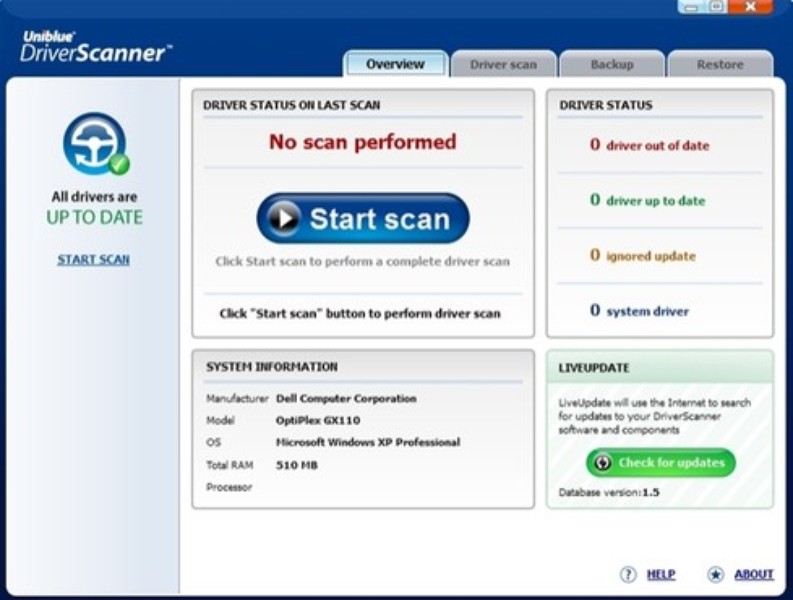Click the Check for updates button
Screen dimensions: 793x600
click(x=661, y=463)
